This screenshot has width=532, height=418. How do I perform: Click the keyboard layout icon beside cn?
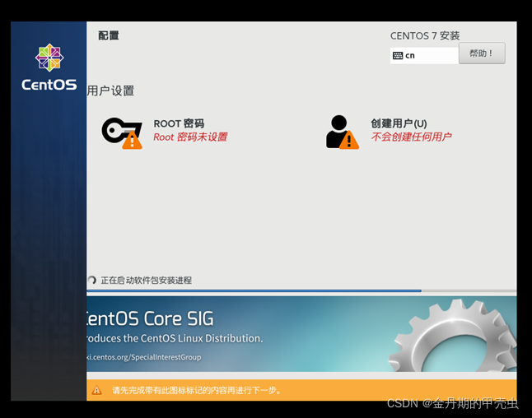(x=397, y=56)
